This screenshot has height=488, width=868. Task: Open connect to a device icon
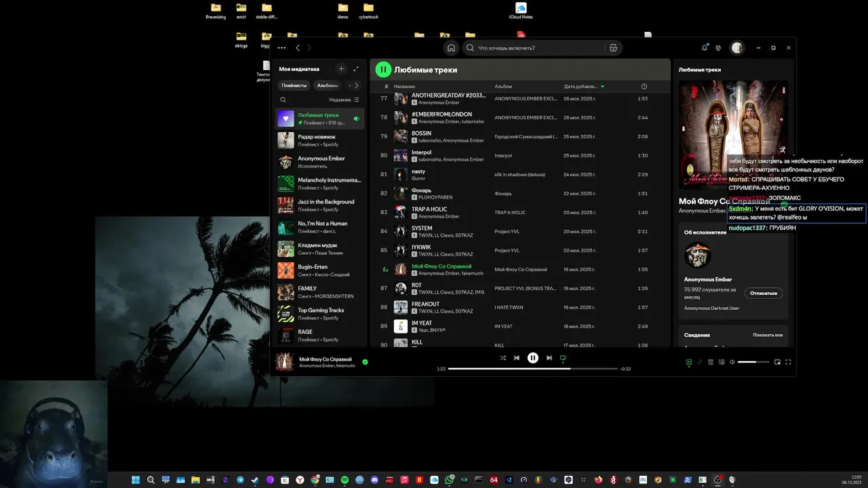(x=722, y=362)
